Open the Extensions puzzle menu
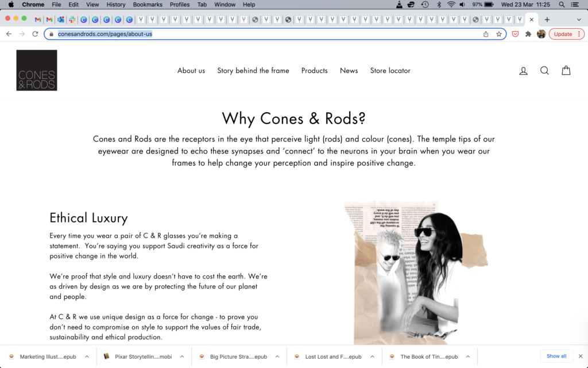The height and width of the screenshot is (368, 588). tap(528, 34)
